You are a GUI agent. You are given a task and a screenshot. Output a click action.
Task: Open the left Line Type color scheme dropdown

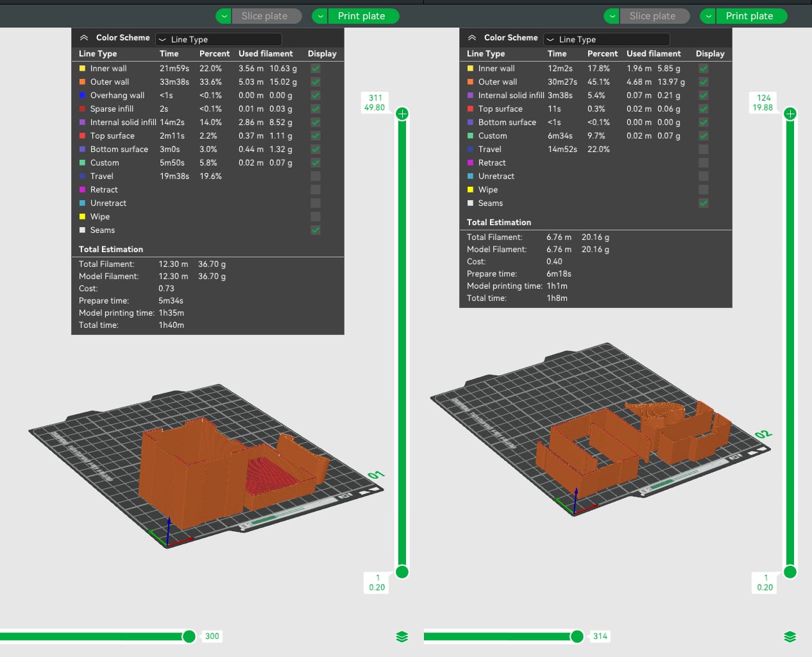pyautogui.click(x=219, y=39)
